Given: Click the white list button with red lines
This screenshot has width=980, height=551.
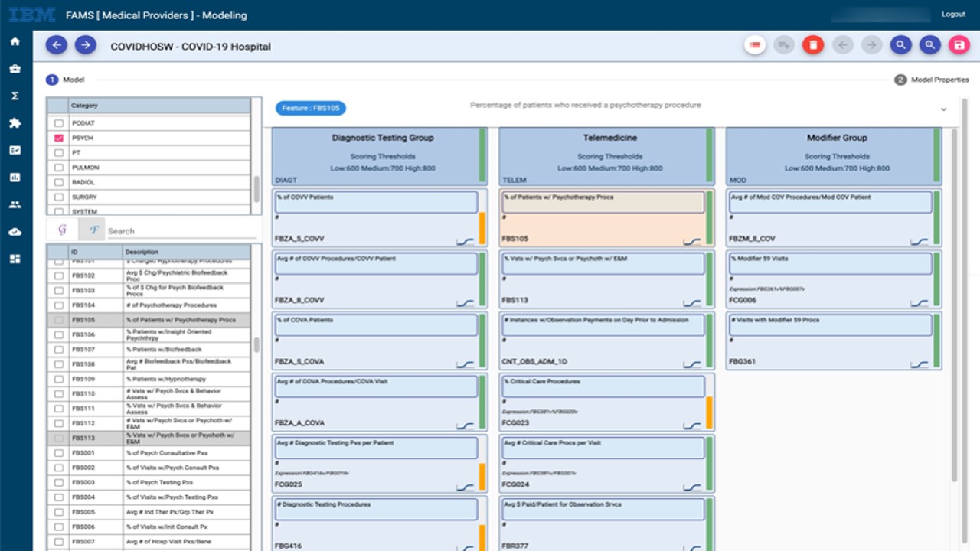Looking at the screenshot, I should tap(755, 45).
